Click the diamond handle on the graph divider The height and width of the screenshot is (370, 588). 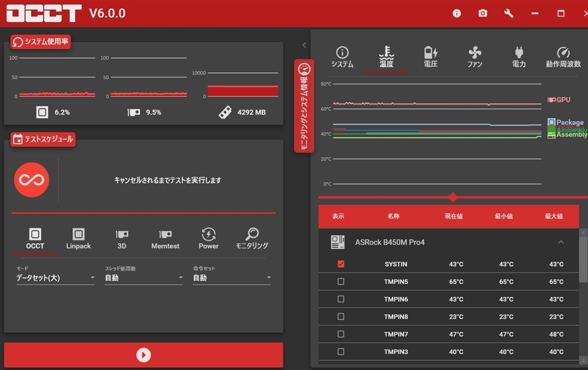tap(452, 197)
